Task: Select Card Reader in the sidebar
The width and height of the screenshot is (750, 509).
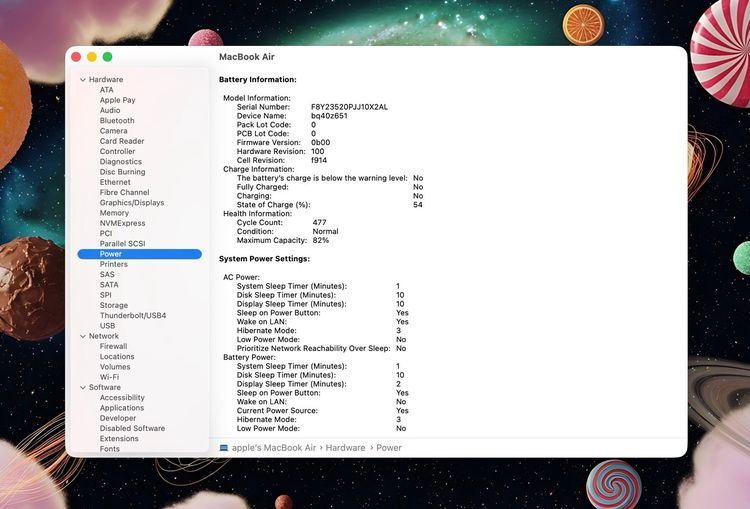Action: click(122, 141)
